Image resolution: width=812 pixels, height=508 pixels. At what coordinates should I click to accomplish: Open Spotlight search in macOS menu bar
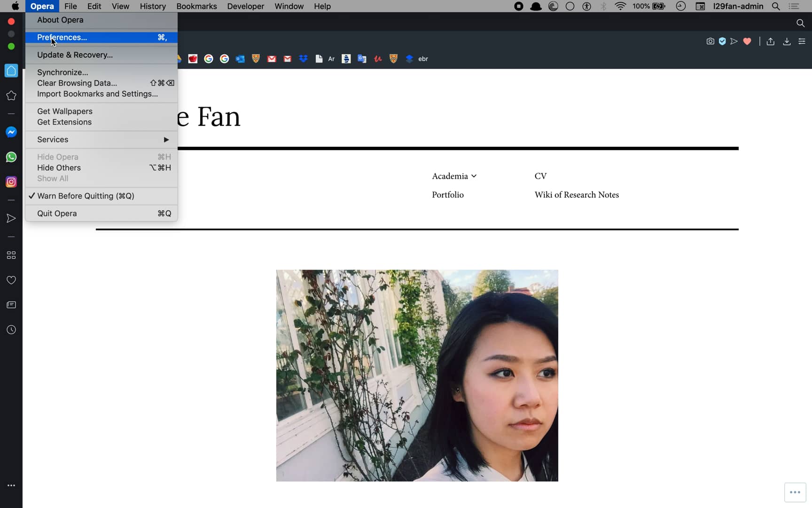(776, 6)
